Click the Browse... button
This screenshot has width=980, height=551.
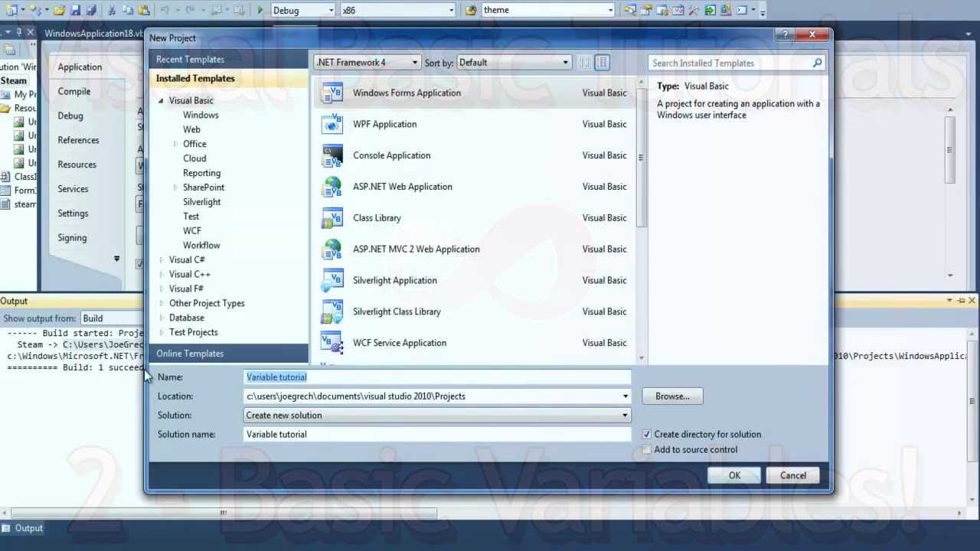[672, 396]
